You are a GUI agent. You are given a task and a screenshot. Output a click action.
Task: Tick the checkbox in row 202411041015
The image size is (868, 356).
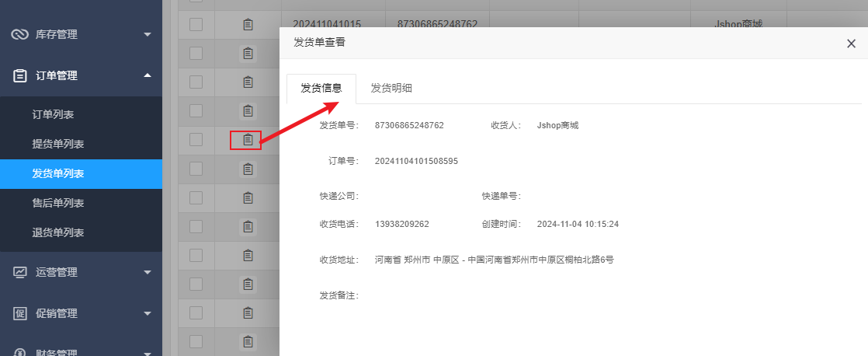coord(196,24)
